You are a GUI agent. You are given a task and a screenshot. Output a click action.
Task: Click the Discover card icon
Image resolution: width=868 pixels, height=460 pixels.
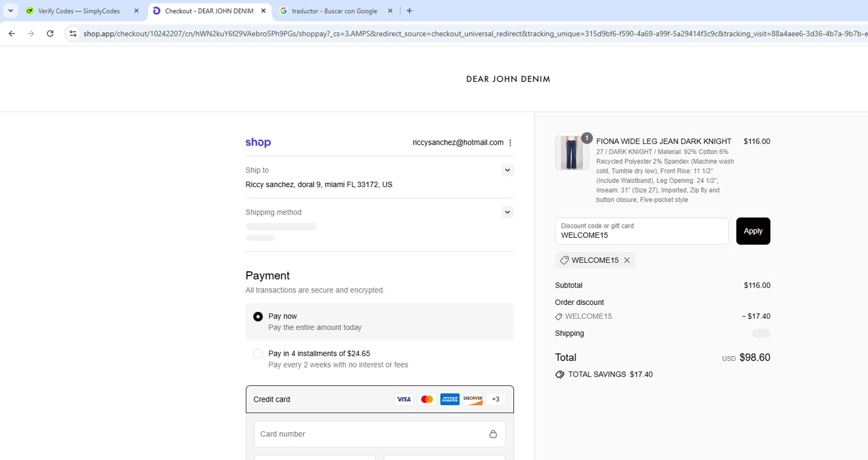point(473,399)
